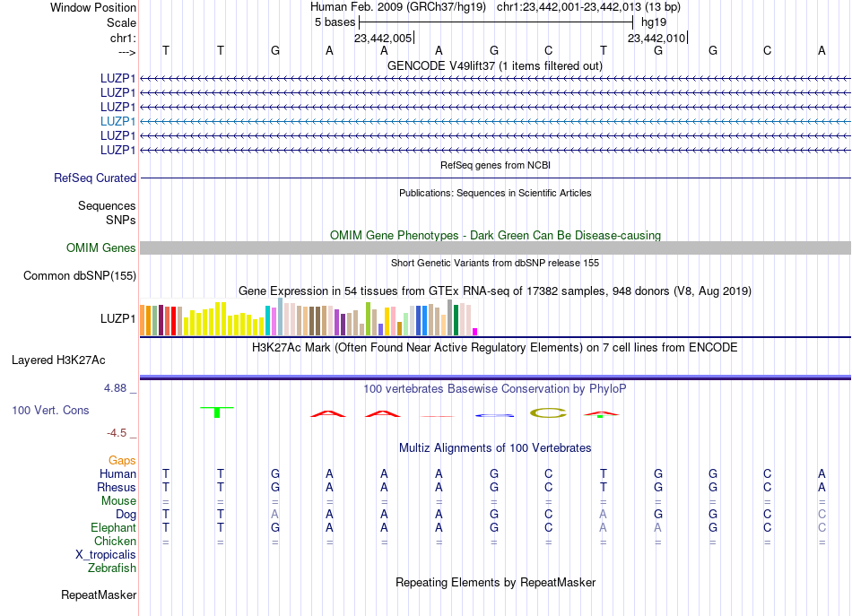852x616 pixels.
Task: Click the '23,442,005' coordinate marker
Action: coord(383,38)
